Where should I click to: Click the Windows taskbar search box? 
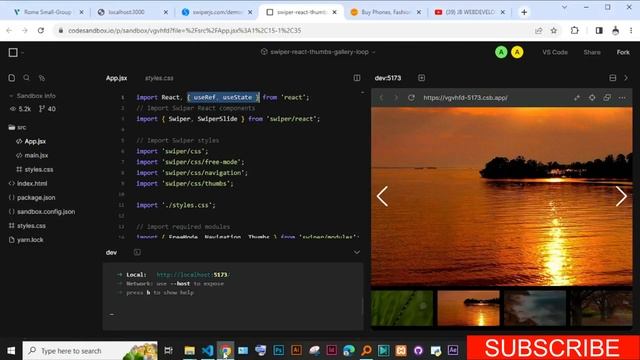(x=90, y=351)
